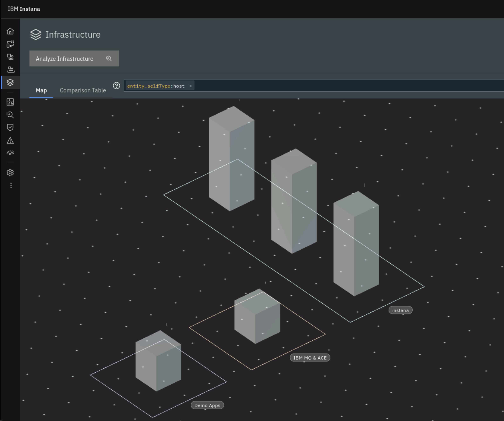Select the Demo Apps zone label
Image resolution: width=504 pixels, height=421 pixels.
coord(207,405)
